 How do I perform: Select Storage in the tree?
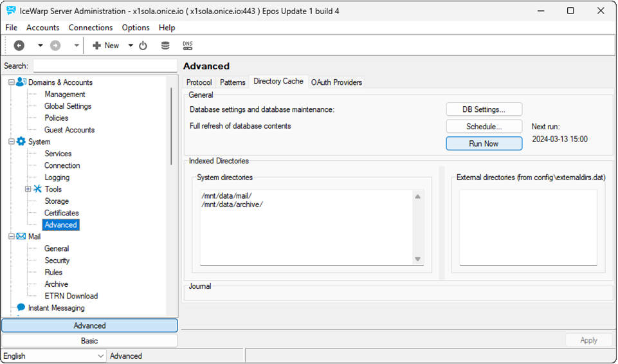point(57,201)
